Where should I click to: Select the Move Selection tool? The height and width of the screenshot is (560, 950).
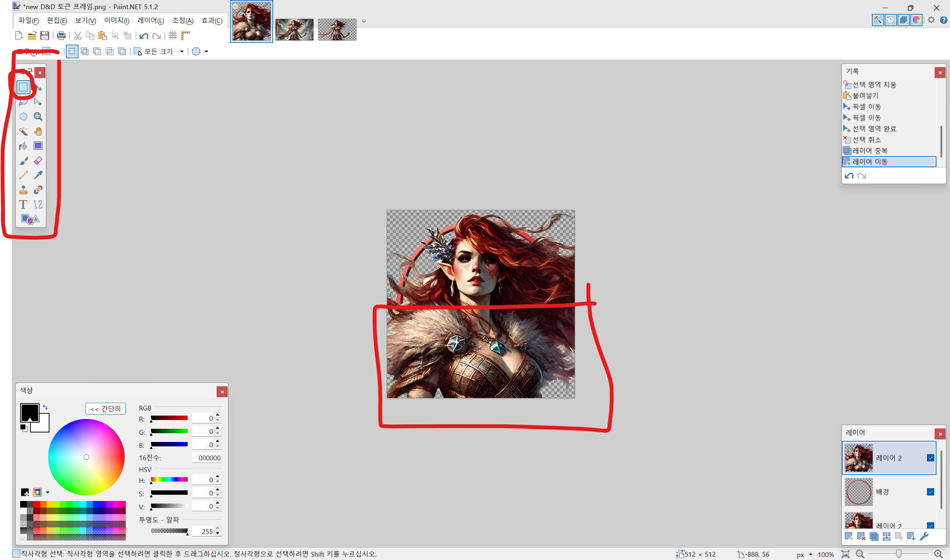38,102
